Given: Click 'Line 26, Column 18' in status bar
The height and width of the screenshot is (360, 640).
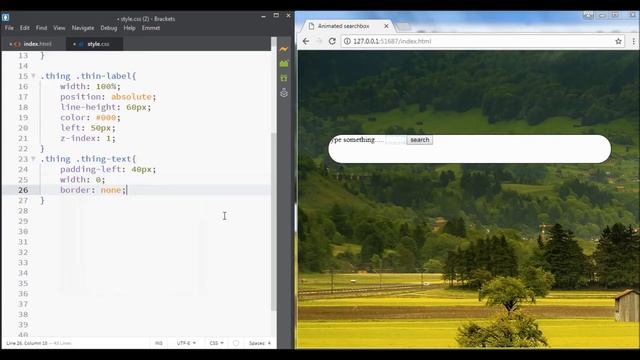Looking at the screenshot, I should click(27, 343).
